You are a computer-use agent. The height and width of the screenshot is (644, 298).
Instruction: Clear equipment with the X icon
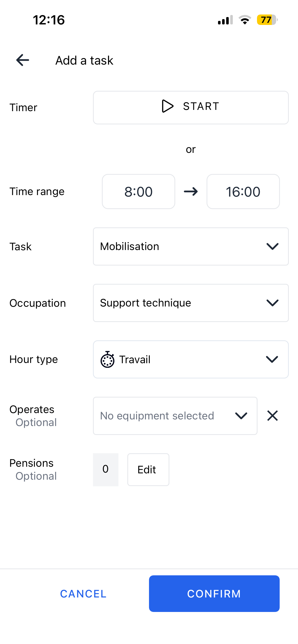[272, 416]
